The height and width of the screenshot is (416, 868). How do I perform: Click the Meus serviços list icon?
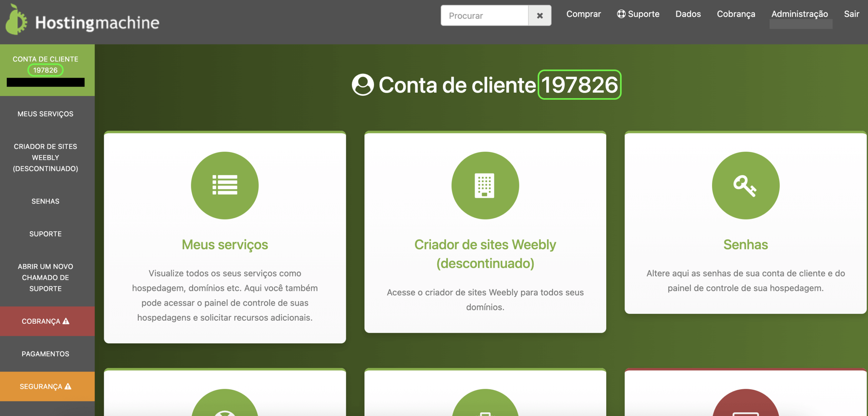point(225,185)
